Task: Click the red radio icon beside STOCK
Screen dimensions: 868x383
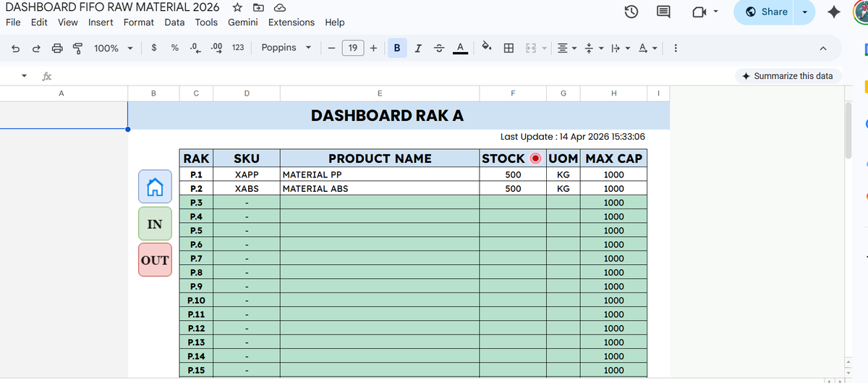Action: point(536,159)
